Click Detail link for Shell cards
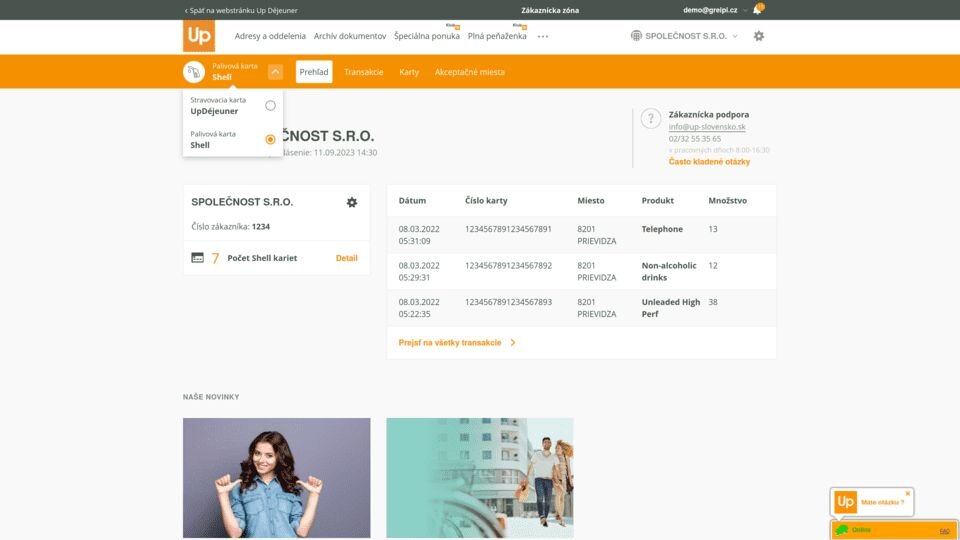Image resolution: width=960 pixels, height=540 pixels. (x=347, y=258)
